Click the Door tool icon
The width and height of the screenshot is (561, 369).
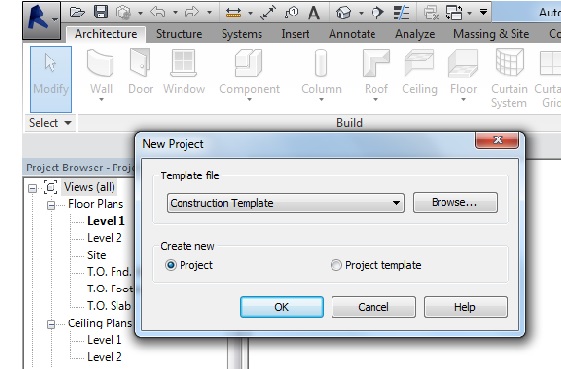click(140, 72)
